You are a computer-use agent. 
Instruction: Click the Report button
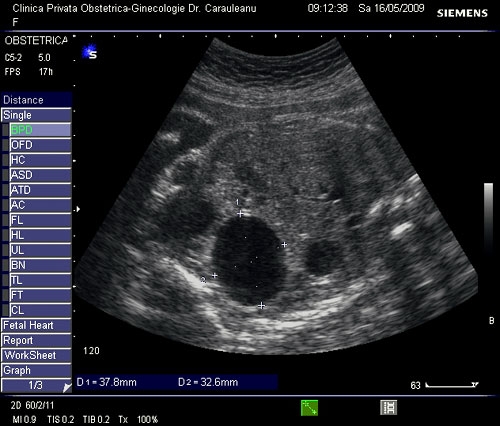click(x=36, y=340)
